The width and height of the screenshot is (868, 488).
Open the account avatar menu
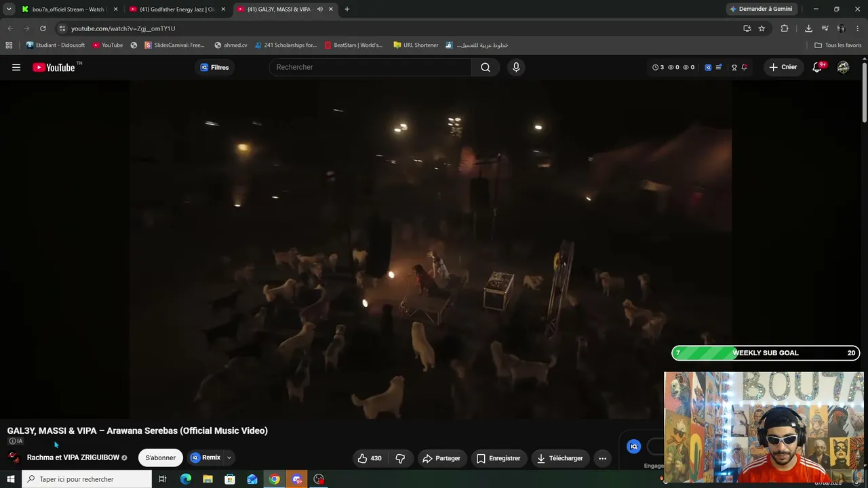(843, 67)
